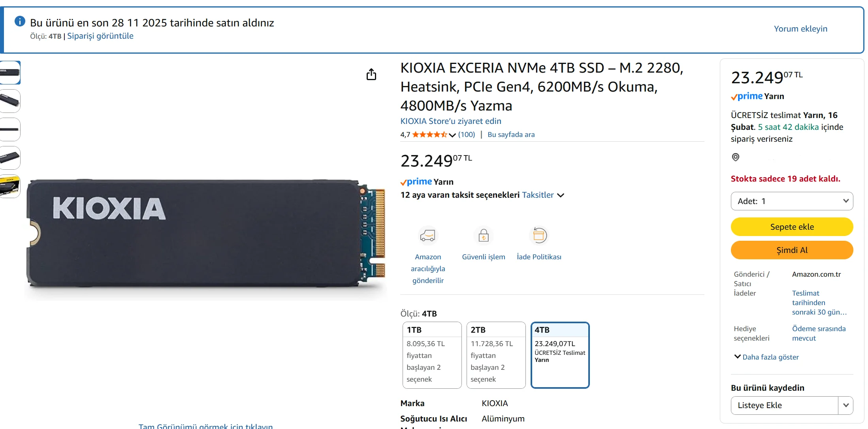Image resolution: width=868 pixels, height=429 pixels.
Task: Click the share icon above product image
Action: coord(371,74)
